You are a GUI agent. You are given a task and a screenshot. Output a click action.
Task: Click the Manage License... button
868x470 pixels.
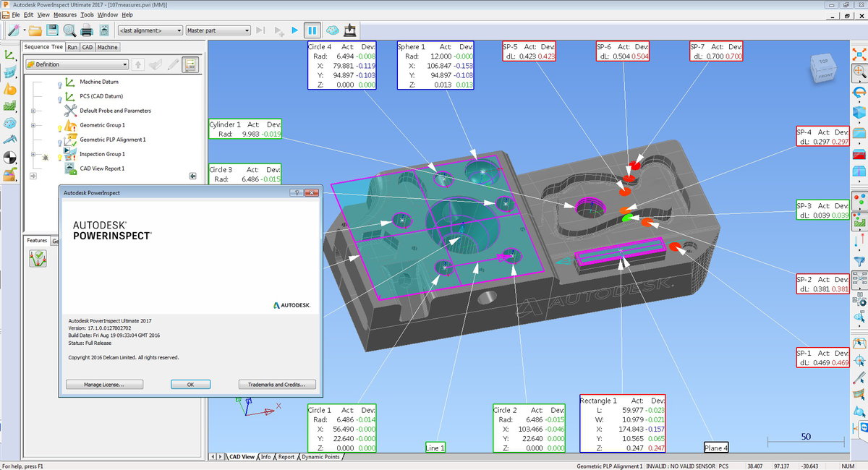point(104,385)
